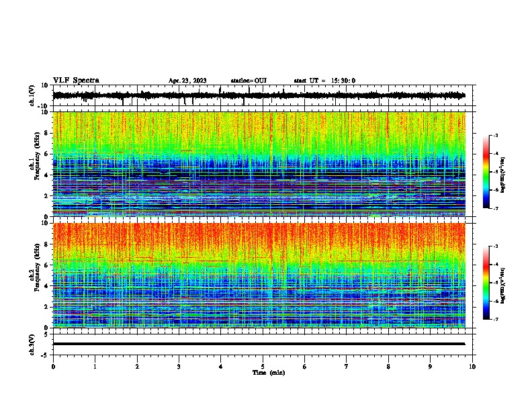Click time-axis tick label "6"
Image resolution: width=532 pixels, height=411 pixels.
[304, 367]
